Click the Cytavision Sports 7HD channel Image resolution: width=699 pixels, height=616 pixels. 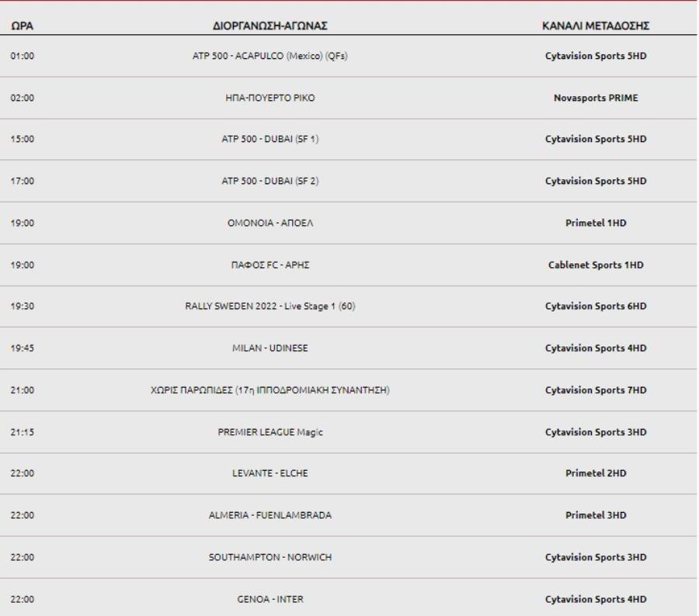596,390
